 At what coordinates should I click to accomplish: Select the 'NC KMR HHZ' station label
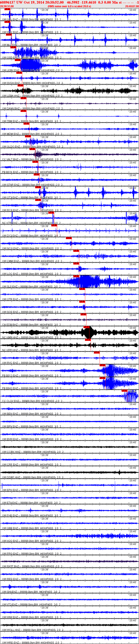(10, 337)
